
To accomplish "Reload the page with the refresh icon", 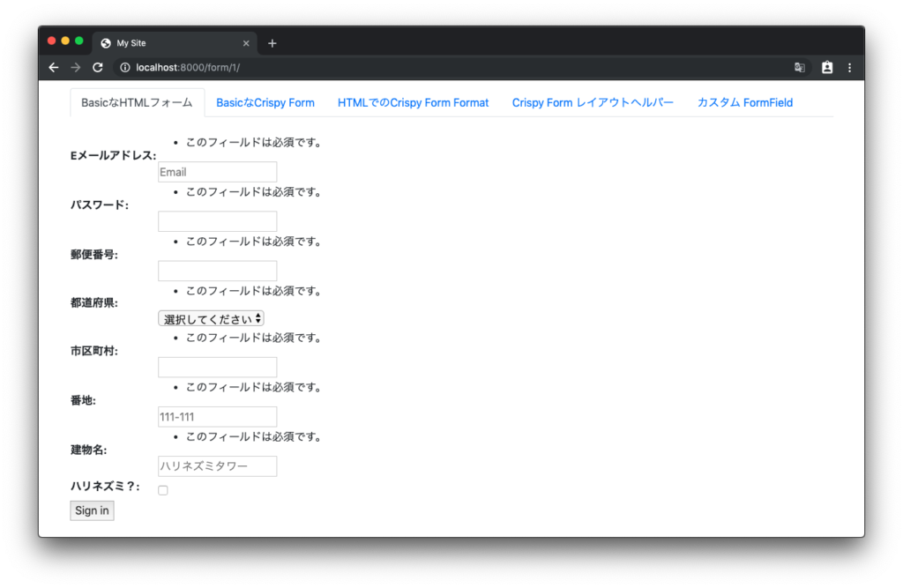I will point(98,67).
